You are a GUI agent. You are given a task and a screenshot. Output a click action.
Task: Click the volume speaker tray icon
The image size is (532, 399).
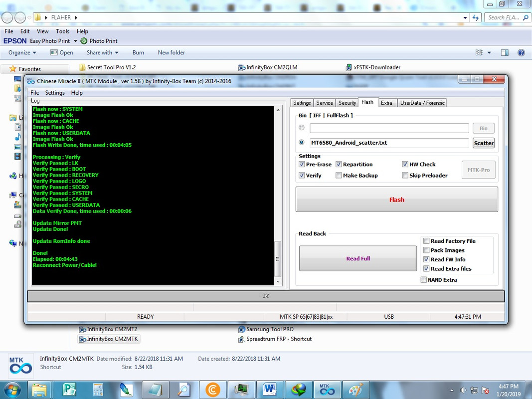coord(463,390)
